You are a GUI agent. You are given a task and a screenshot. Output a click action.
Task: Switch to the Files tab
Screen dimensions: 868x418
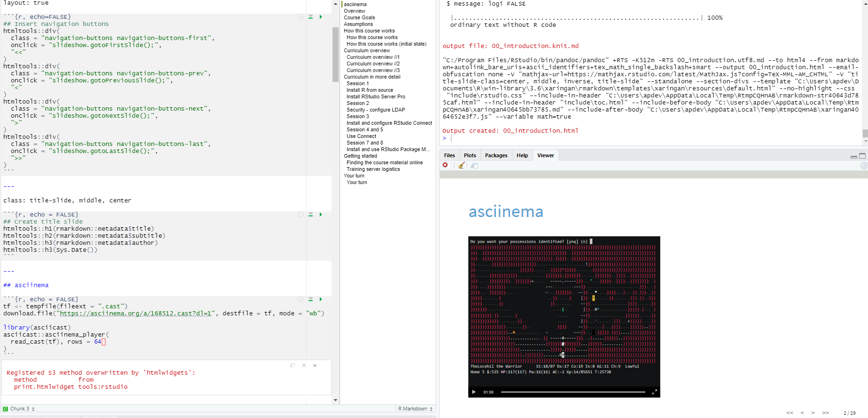[449, 155]
